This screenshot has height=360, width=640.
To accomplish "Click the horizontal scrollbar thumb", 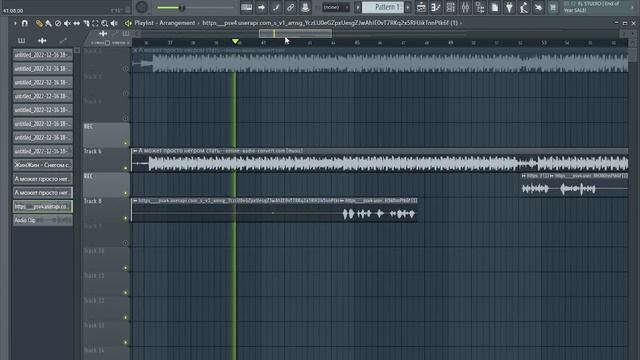I will (x=295, y=33).
